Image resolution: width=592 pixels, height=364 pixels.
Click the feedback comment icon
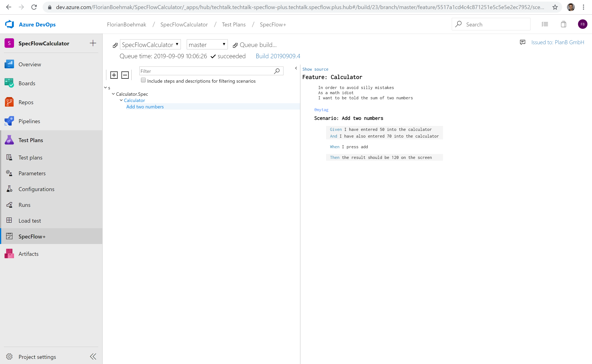click(523, 42)
